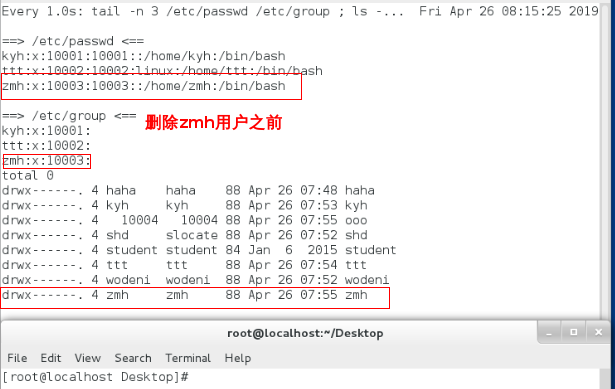Open the Help menu
The image size is (615, 389).
tap(238, 358)
